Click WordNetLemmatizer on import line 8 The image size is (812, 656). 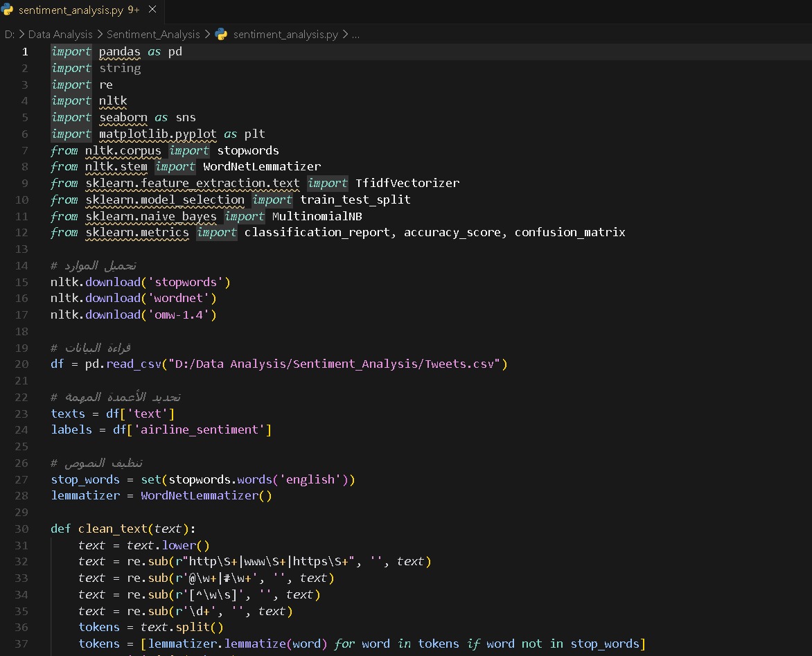tap(261, 166)
